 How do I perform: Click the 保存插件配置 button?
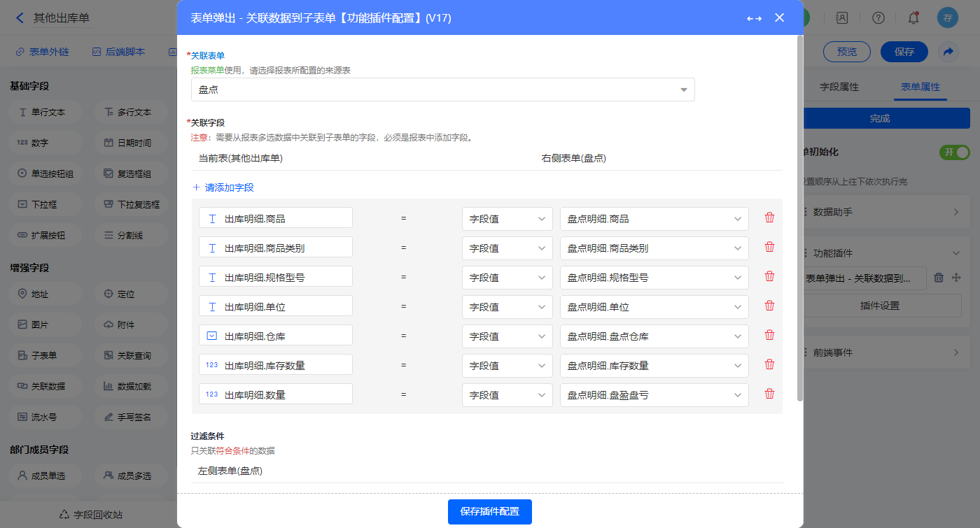point(489,512)
